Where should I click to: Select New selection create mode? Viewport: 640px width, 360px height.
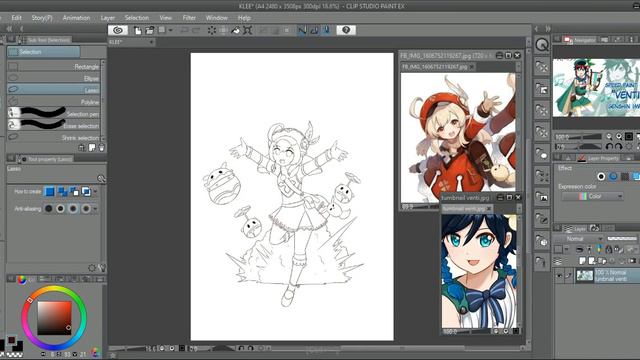point(49,191)
